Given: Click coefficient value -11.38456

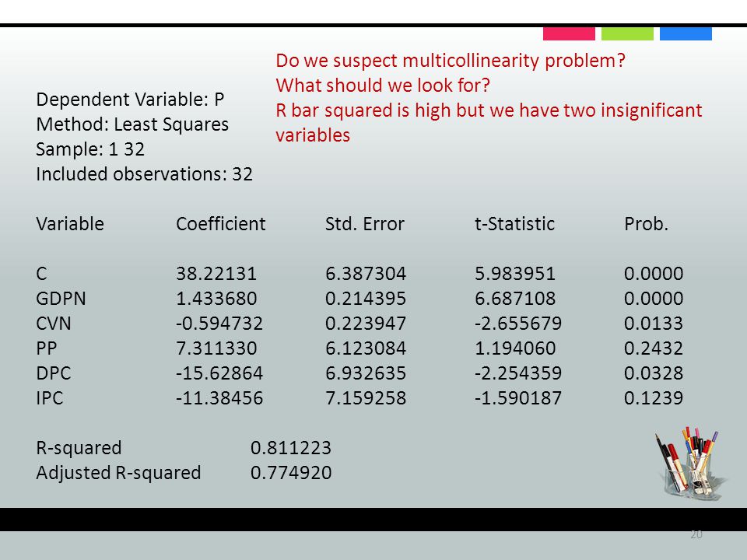Looking at the screenshot, I should pyautogui.click(x=219, y=397).
